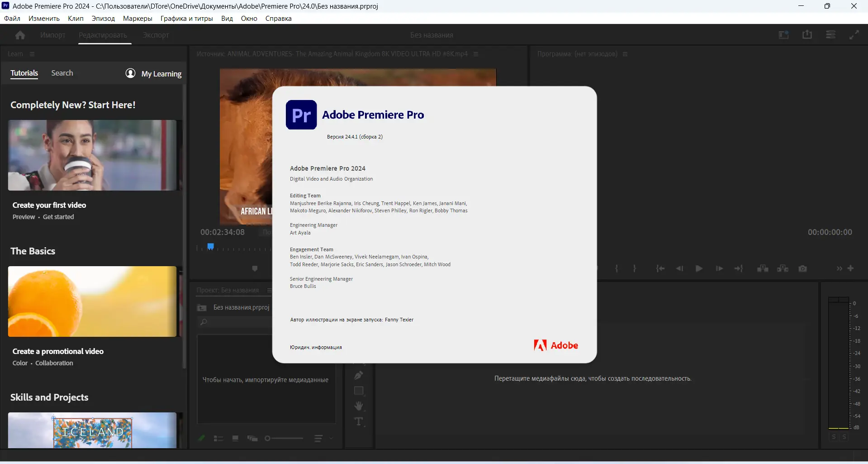Image resolution: width=868 pixels, height=464 pixels.
Task: Expand the Program monitor overflow buttons
Action: coord(839,268)
